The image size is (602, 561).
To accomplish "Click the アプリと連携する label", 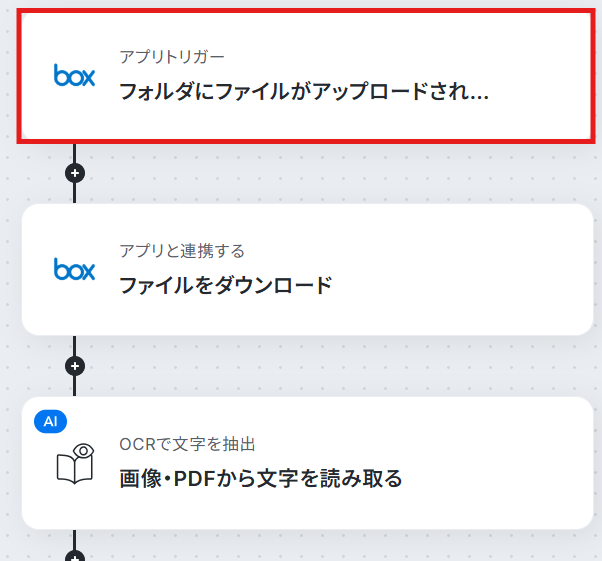I will click(x=182, y=251).
